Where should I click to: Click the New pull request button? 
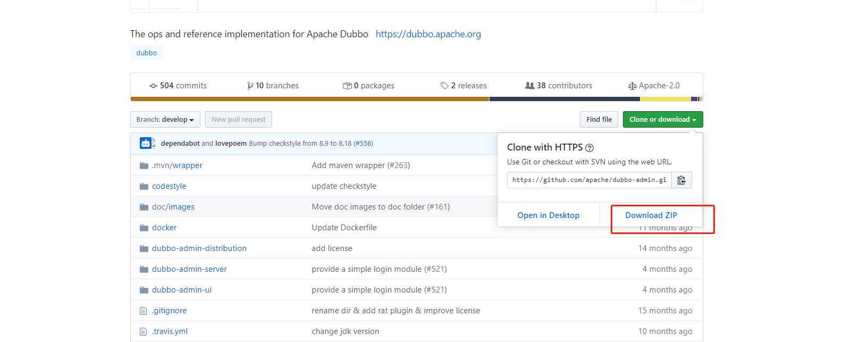point(239,120)
